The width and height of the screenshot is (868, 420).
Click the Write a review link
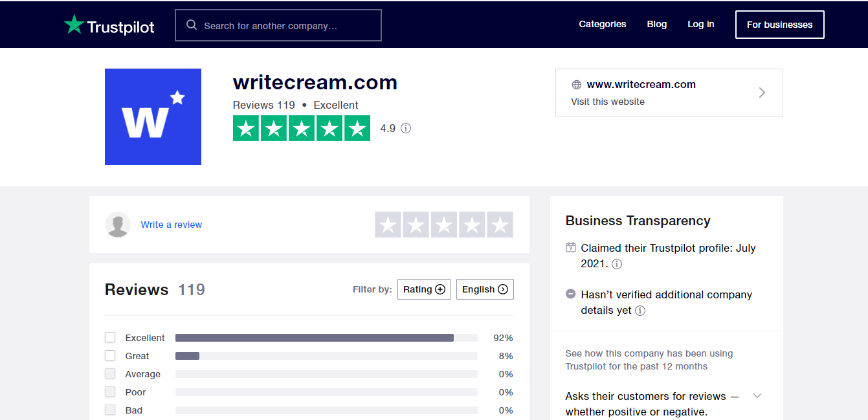coord(172,225)
